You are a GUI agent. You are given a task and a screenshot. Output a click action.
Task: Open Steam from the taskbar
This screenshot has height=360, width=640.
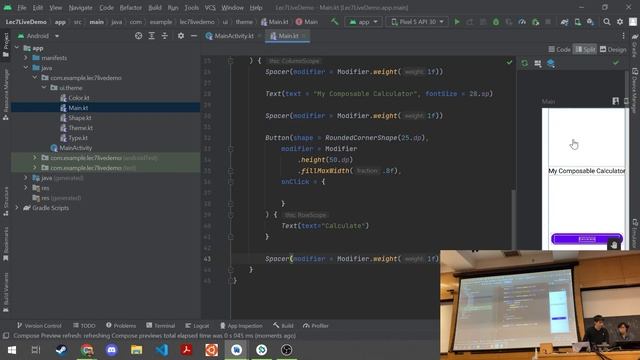[62, 350]
